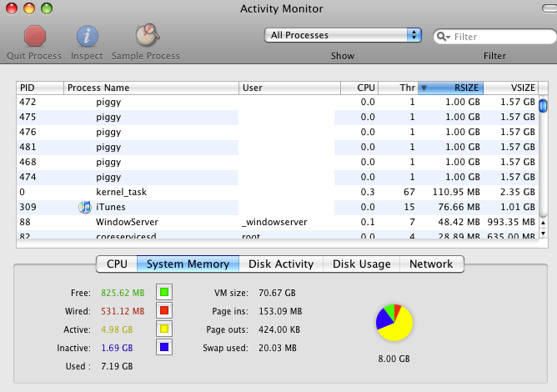The image size is (557, 392).
Task: Click the 110.95 MB RSIZE value
Action: (456, 192)
